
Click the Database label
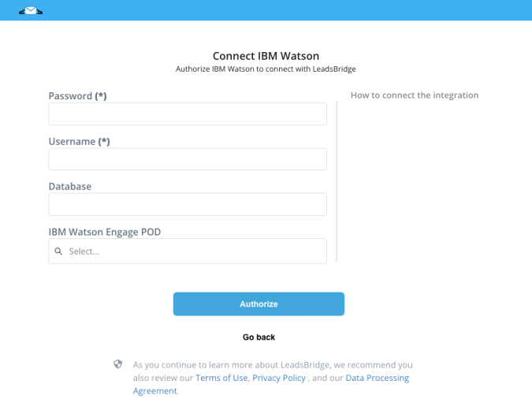(x=70, y=186)
